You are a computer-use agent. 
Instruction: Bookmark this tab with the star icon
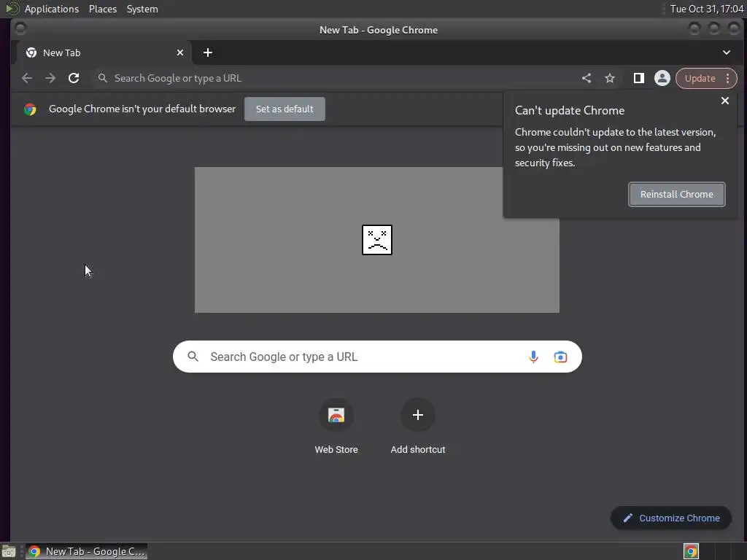610,78
